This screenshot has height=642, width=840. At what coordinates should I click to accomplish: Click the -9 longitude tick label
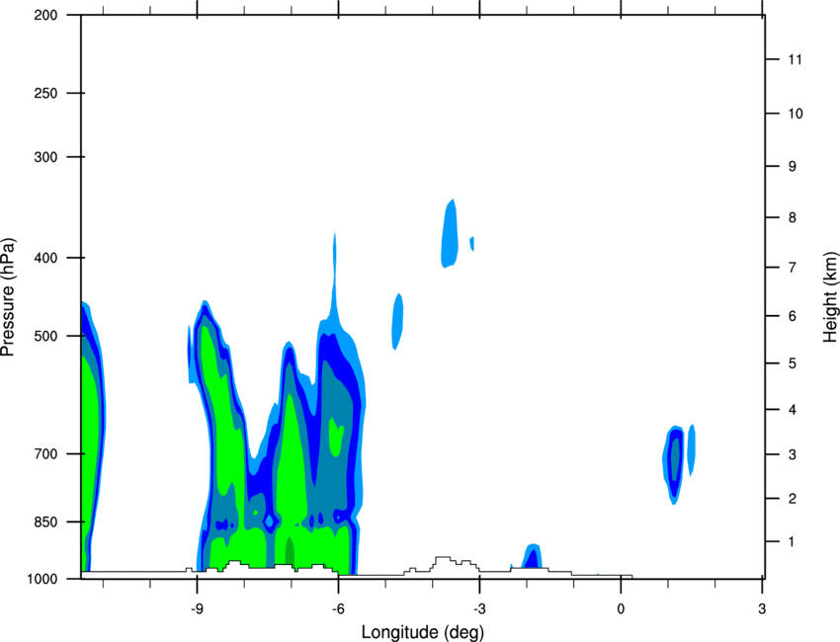coord(197,608)
